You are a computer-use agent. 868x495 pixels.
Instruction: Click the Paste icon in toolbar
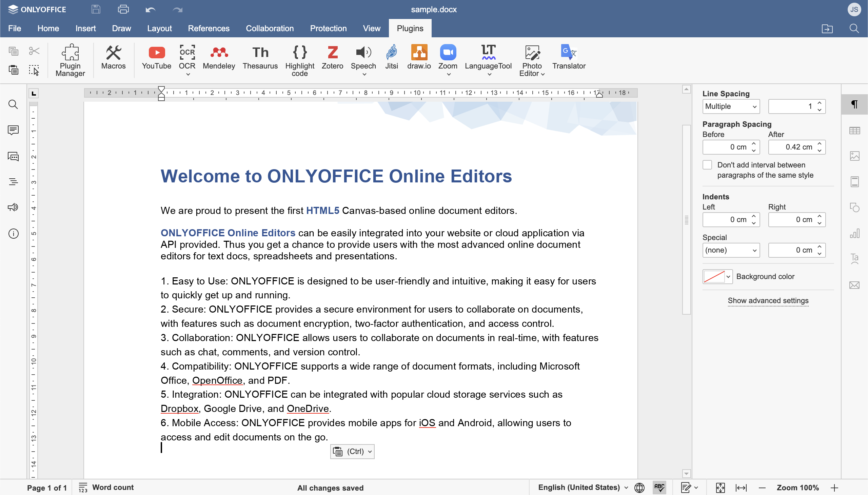point(13,70)
